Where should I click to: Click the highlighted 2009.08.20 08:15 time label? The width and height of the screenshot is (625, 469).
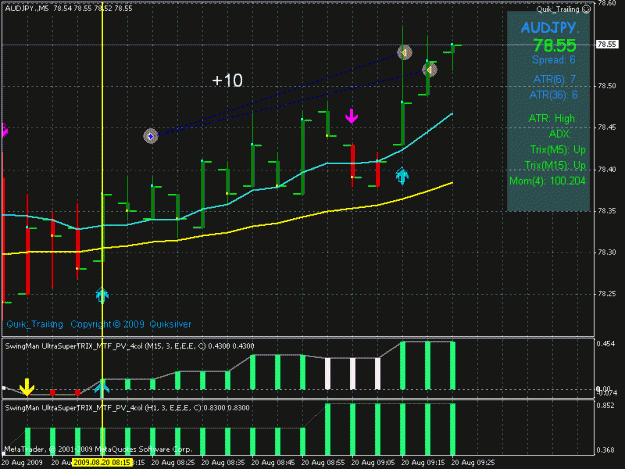pos(102,463)
